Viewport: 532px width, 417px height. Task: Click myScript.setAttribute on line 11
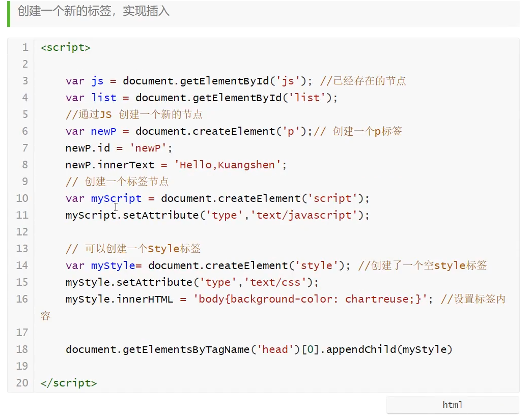[x=132, y=215]
